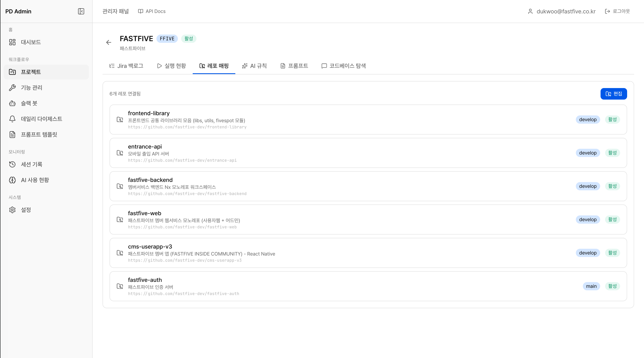Click the repo icon of cms-userapp-v3
This screenshot has width=644, height=358.
tap(120, 253)
